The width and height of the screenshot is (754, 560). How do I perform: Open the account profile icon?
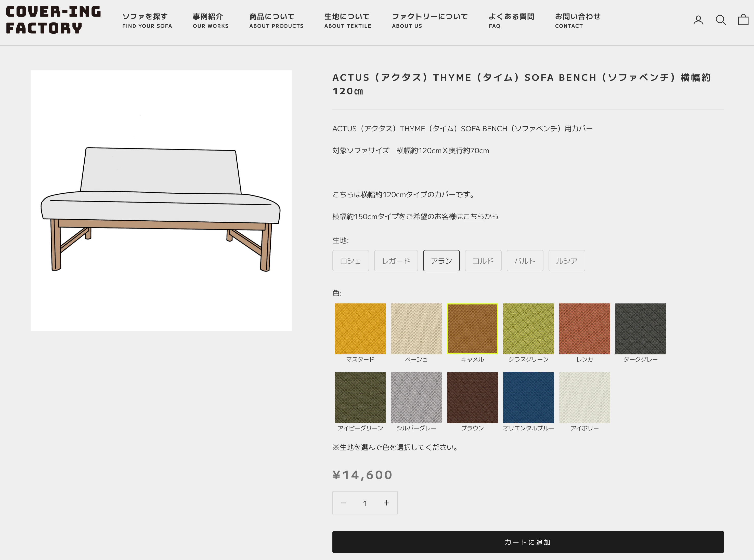(698, 20)
